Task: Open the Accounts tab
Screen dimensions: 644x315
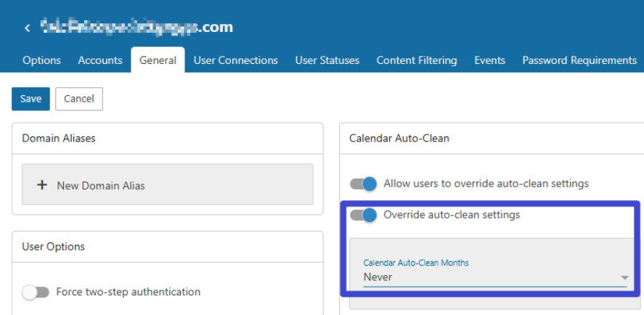Action: tap(100, 60)
